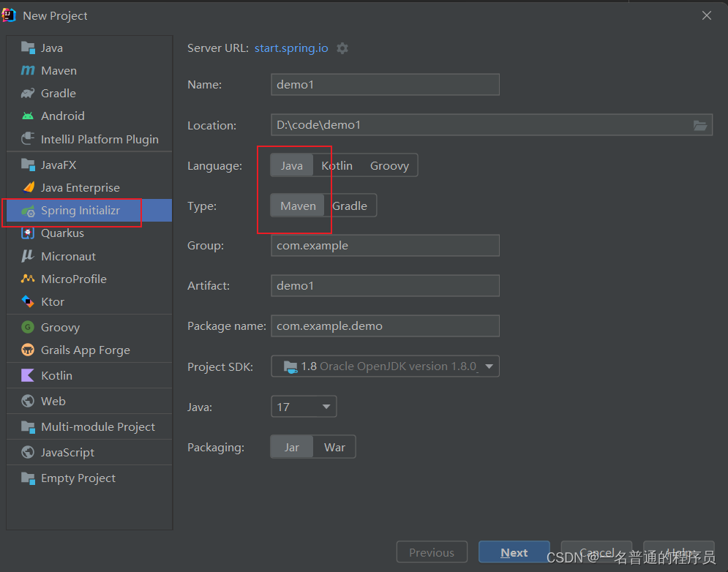Select Quarkus project generator
This screenshot has width=728, height=572.
tap(63, 233)
